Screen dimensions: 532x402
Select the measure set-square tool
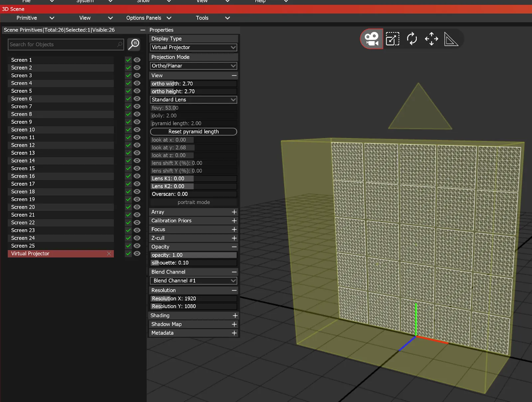451,39
